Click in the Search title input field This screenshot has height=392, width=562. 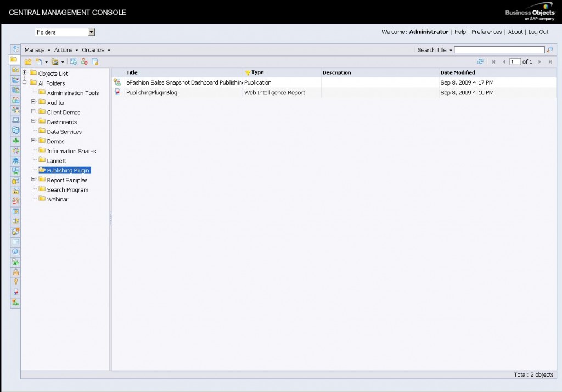point(499,50)
